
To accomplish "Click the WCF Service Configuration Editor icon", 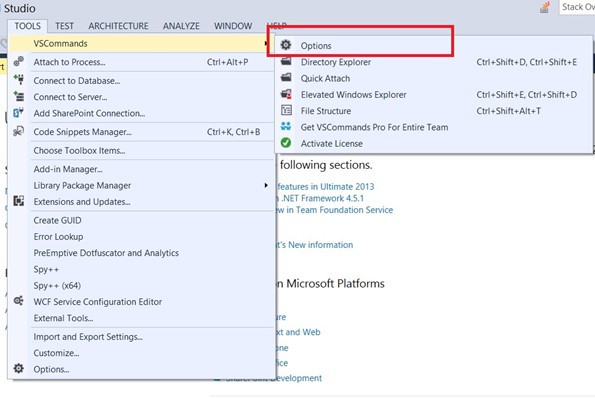I will click(x=19, y=301).
